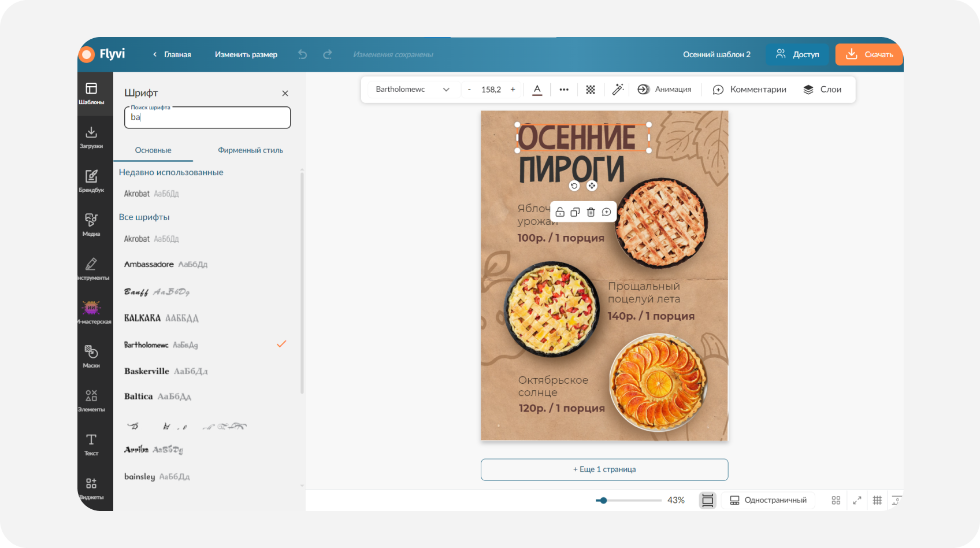The height and width of the screenshot is (548, 980).
Task: Open the Маски masks panel
Action: (x=91, y=357)
